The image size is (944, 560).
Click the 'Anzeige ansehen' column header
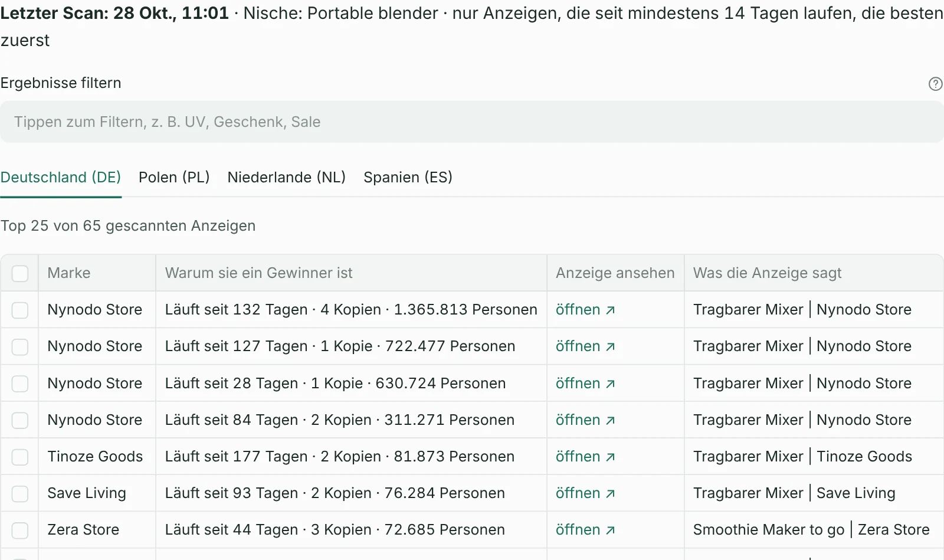[615, 273]
